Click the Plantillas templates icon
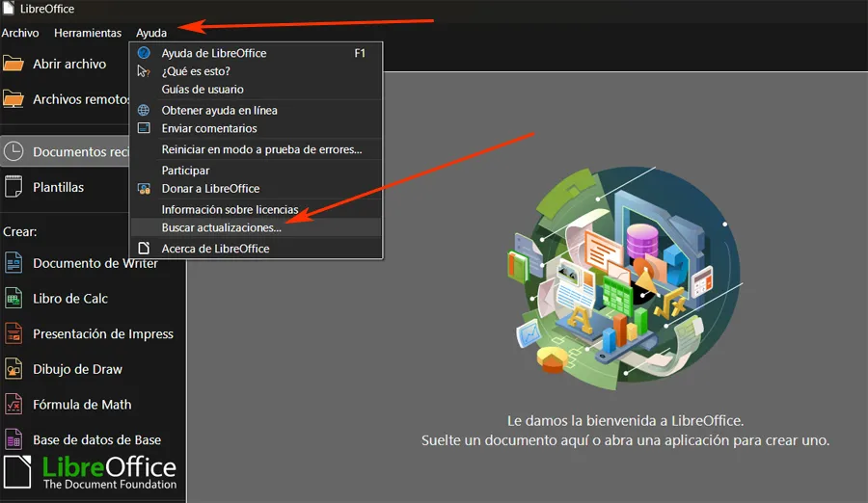This screenshot has height=503, width=868. tap(14, 187)
